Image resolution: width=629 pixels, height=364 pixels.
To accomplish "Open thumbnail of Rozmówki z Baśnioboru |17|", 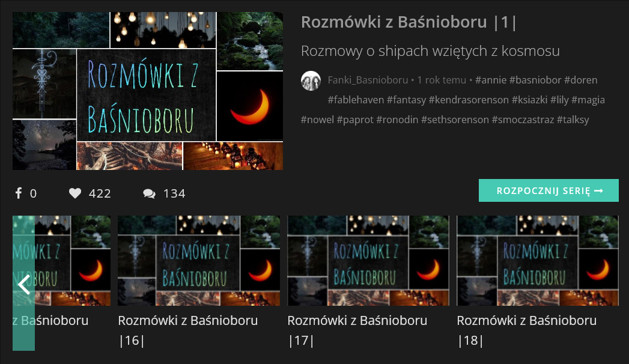I will coord(368,261).
